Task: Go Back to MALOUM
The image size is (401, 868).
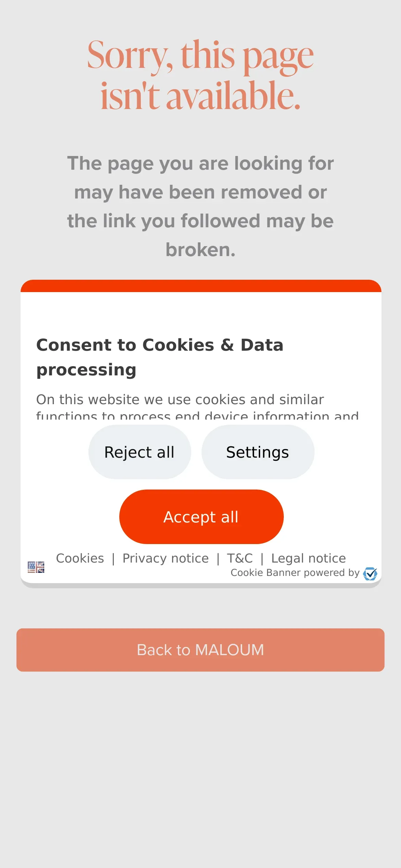Action: coord(200,650)
